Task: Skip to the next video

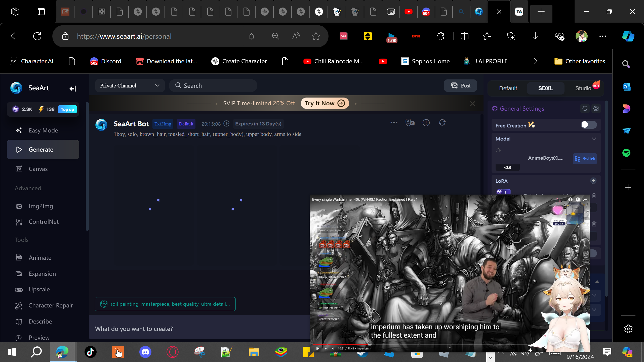Action: pyautogui.click(x=326, y=348)
